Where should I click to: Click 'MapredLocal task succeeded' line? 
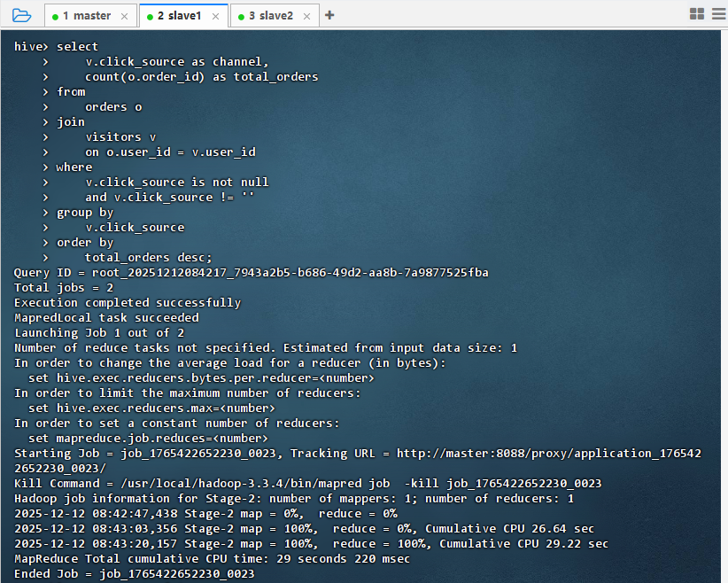pos(106,318)
